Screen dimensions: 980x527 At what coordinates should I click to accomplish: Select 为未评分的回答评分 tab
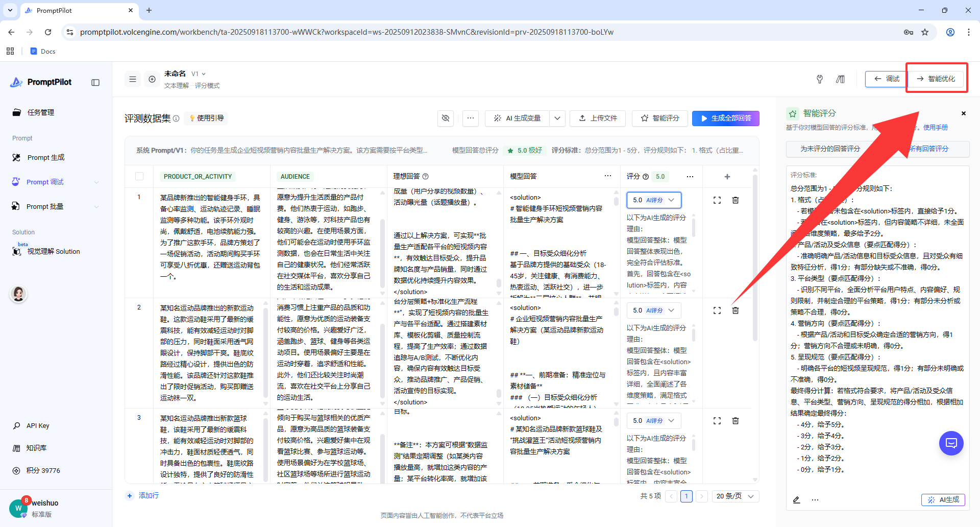(830, 149)
